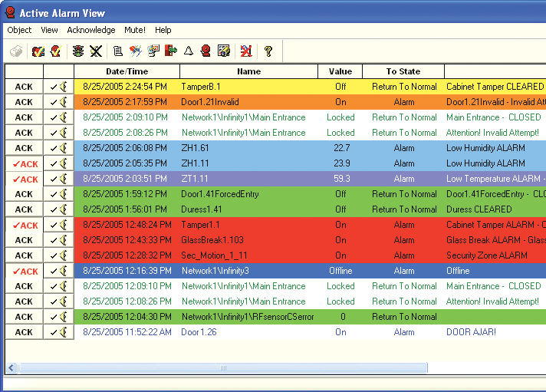Screen dimensions: 546x392
Task: Click the traffic light toolbar icon
Action: point(78,51)
